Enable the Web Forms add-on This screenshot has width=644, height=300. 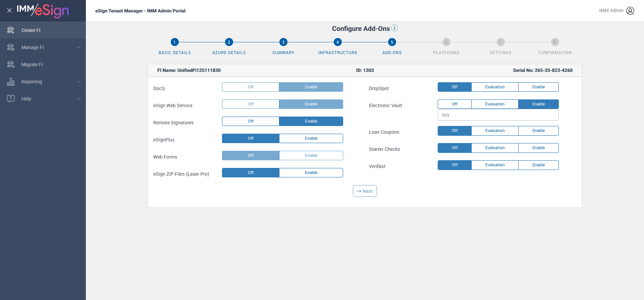(311, 156)
